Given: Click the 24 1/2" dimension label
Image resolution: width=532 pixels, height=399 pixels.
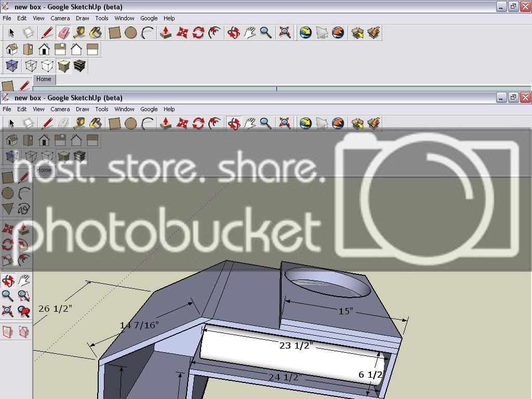Looking at the screenshot, I should [x=285, y=377].
